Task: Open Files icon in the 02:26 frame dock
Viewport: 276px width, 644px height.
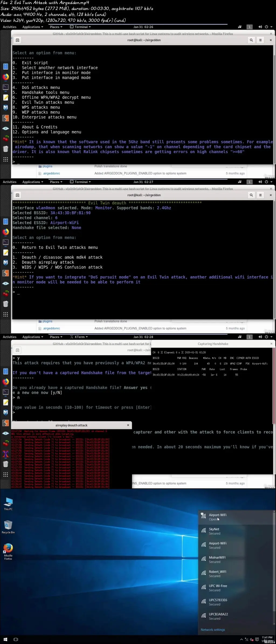Action: pos(6,66)
